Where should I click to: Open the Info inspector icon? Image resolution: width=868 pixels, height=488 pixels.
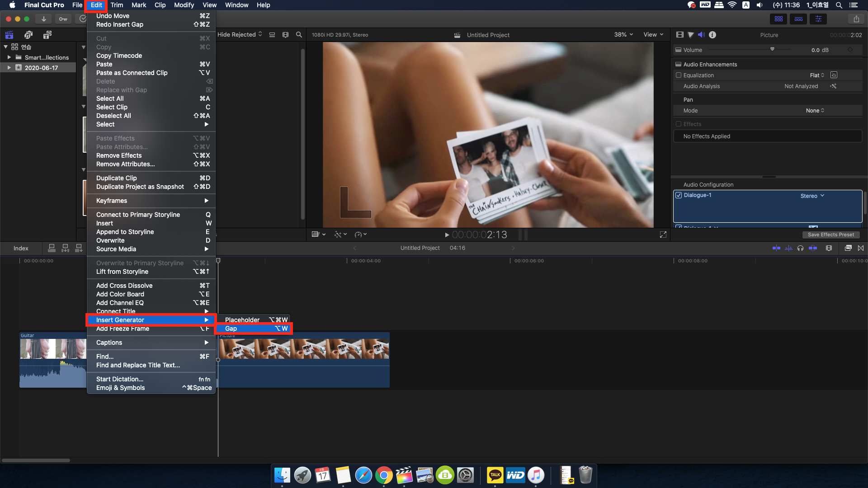712,35
